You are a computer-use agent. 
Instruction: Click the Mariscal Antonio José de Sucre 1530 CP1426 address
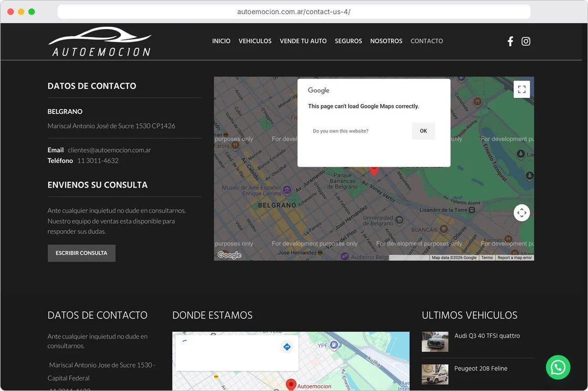(x=111, y=126)
